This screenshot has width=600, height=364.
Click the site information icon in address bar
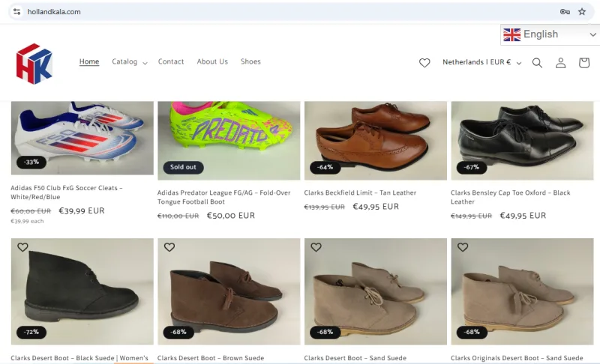pos(16,12)
